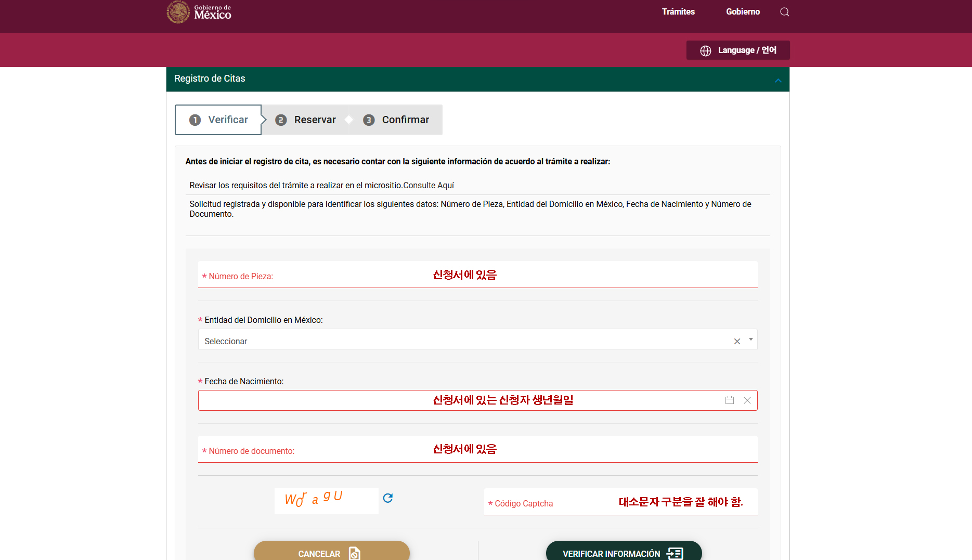This screenshot has width=972, height=560.
Task: Open the Trámites menu
Action: click(678, 11)
